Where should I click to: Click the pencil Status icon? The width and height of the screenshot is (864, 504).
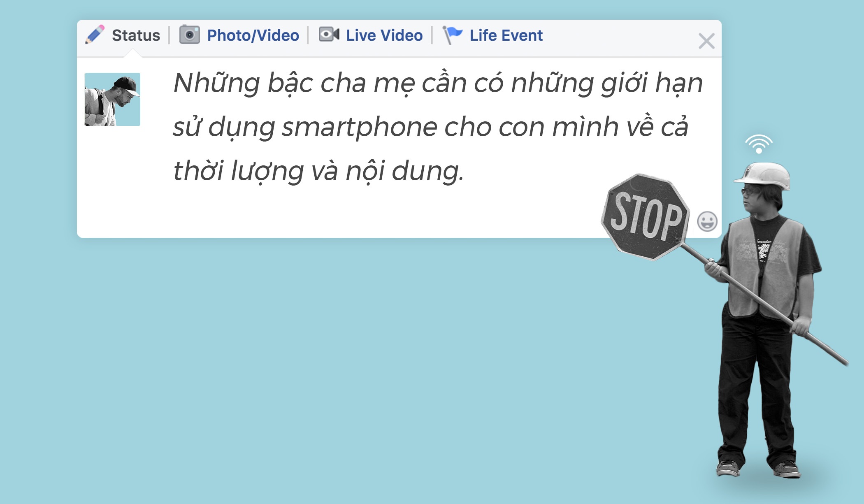(95, 35)
